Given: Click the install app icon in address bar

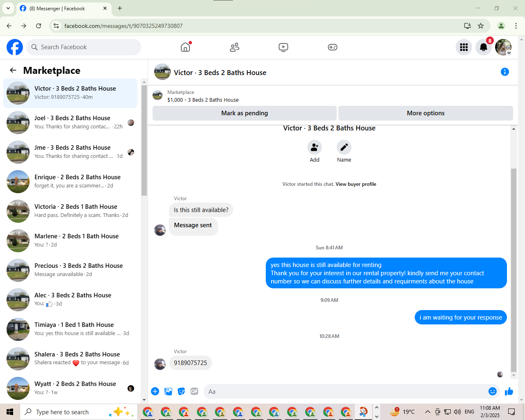Looking at the screenshot, I should (x=468, y=26).
